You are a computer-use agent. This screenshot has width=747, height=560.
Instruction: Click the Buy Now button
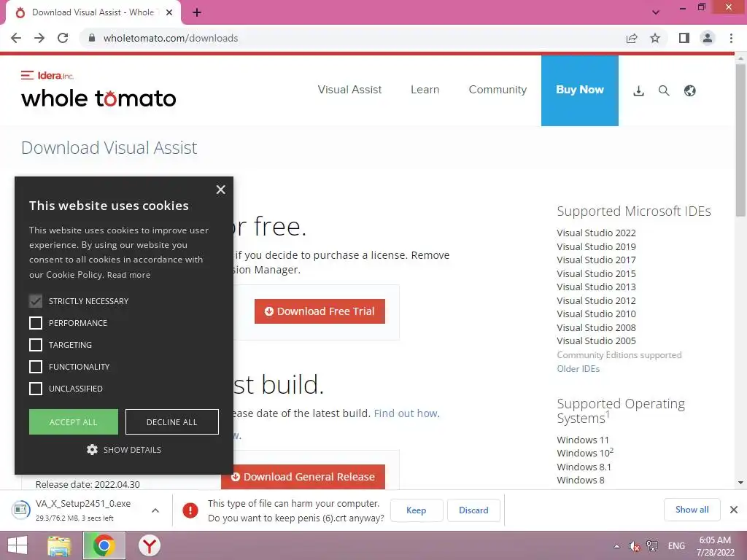tap(580, 90)
